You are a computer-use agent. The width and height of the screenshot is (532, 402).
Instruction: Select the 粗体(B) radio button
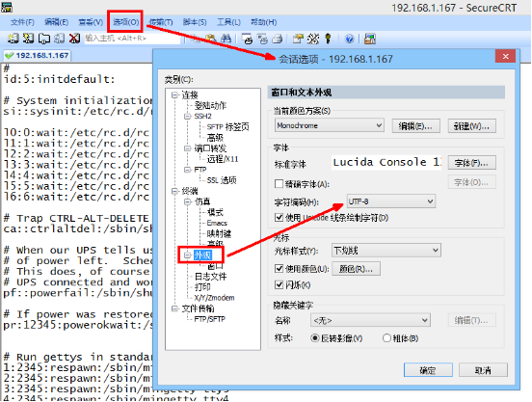click(386, 337)
